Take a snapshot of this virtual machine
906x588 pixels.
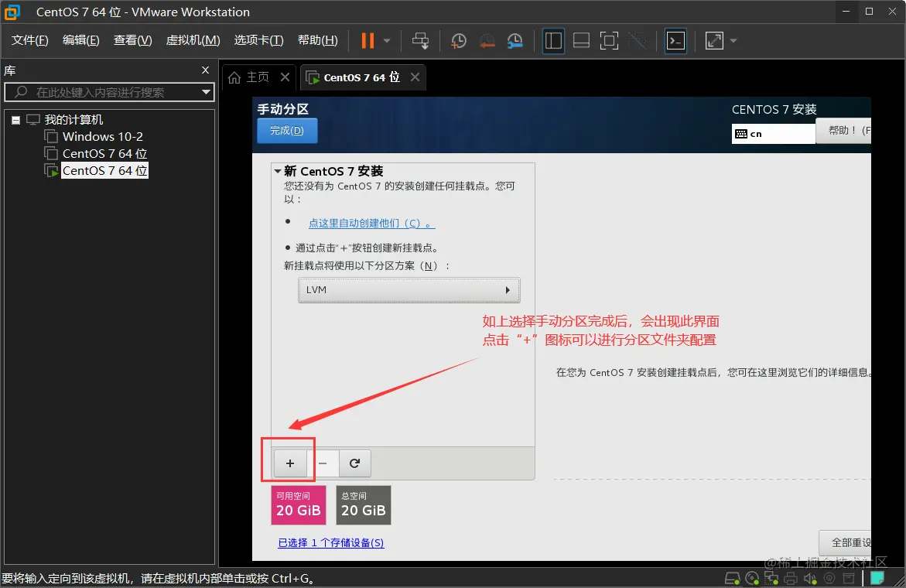pyautogui.click(x=459, y=40)
